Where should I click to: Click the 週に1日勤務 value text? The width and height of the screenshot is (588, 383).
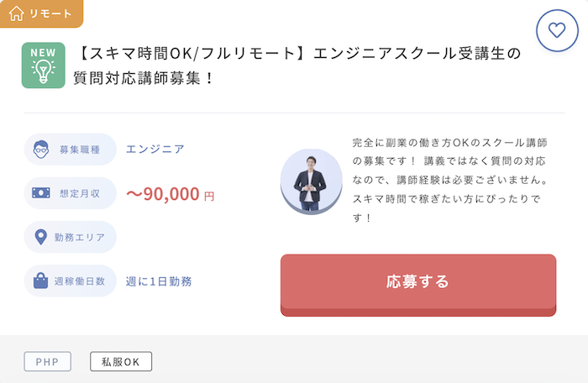pyautogui.click(x=159, y=281)
